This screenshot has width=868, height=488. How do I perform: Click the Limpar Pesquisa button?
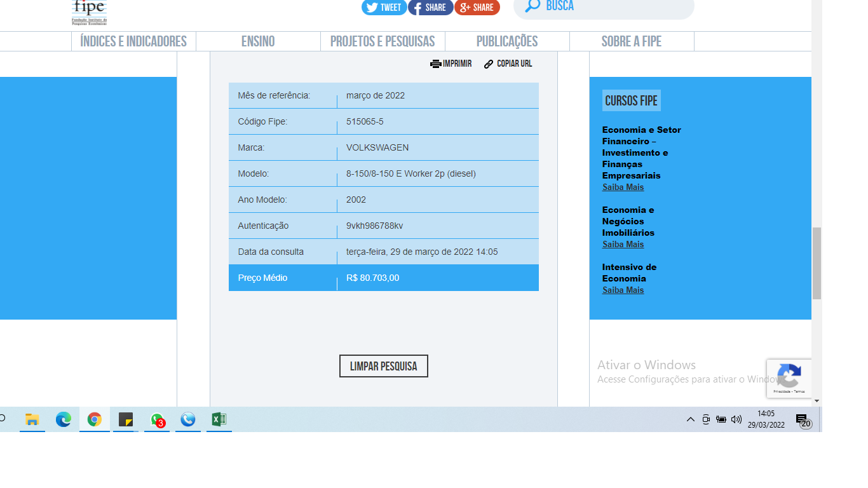pos(383,366)
